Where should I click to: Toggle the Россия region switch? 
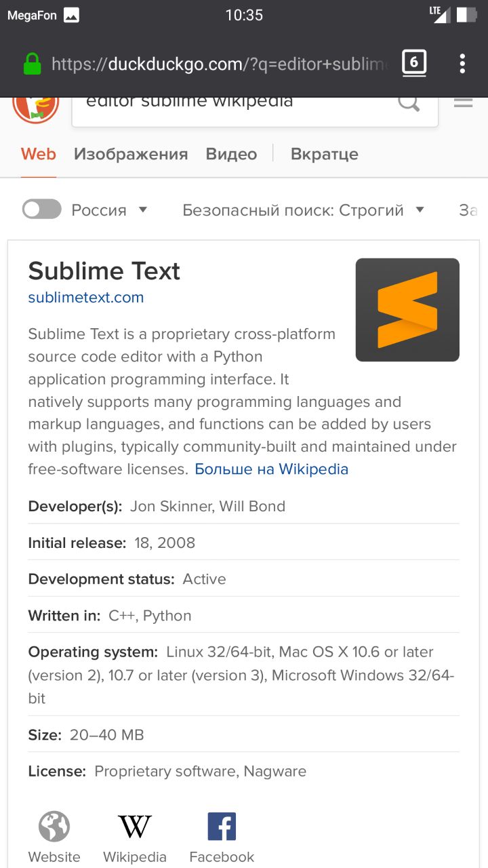pyautogui.click(x=42, y=210)
